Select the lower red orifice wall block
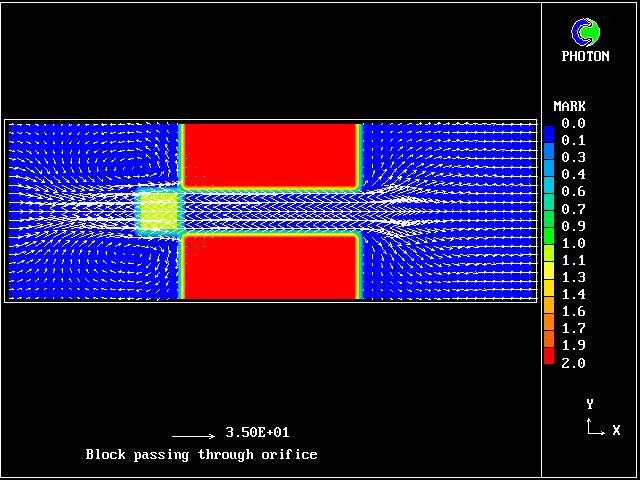This screenshot has height=480, width=640. coord(271,266)
